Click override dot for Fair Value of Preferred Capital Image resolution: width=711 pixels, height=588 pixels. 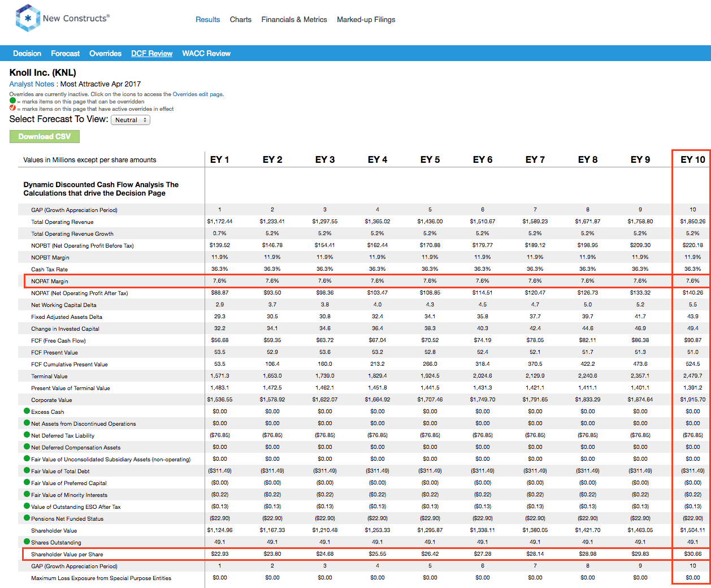(27, 482)
